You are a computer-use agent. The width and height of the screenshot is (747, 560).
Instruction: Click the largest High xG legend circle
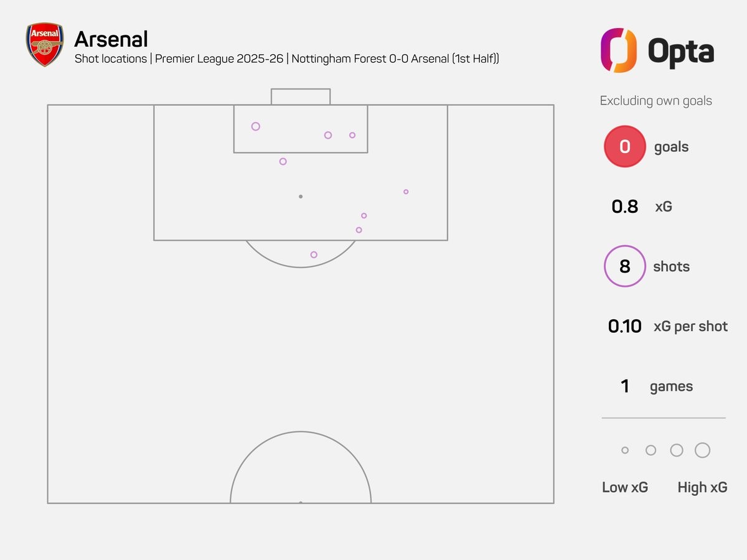[x=702, y=450]
